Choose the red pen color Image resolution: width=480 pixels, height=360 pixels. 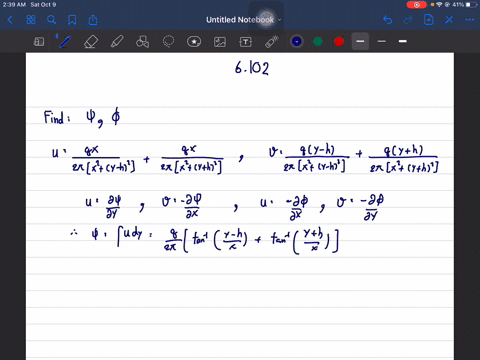(x=339, y=41)
